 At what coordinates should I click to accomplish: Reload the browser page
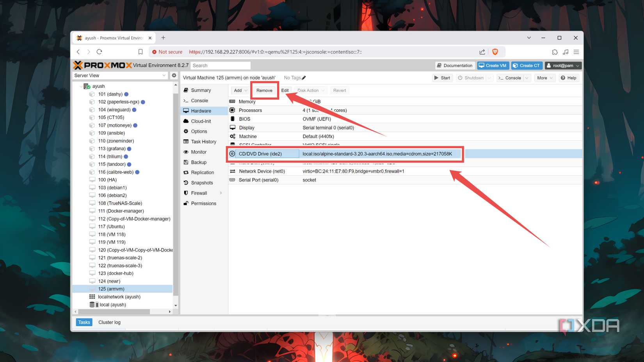tap(99, 51)
